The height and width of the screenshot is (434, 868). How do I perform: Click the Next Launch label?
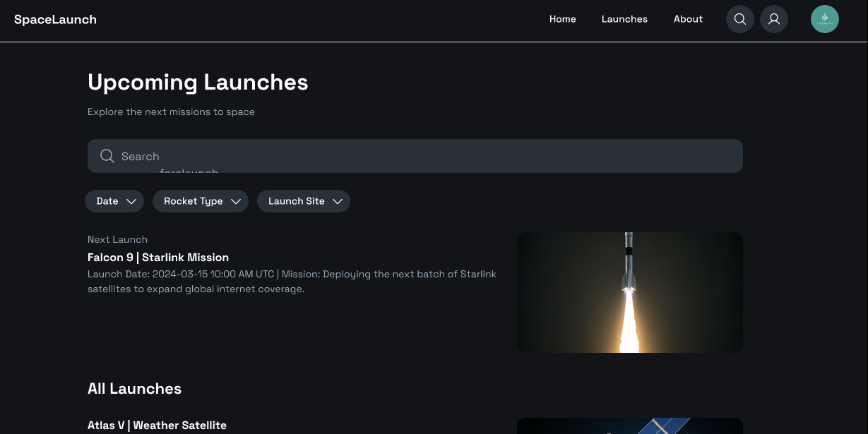pos(117,240)
